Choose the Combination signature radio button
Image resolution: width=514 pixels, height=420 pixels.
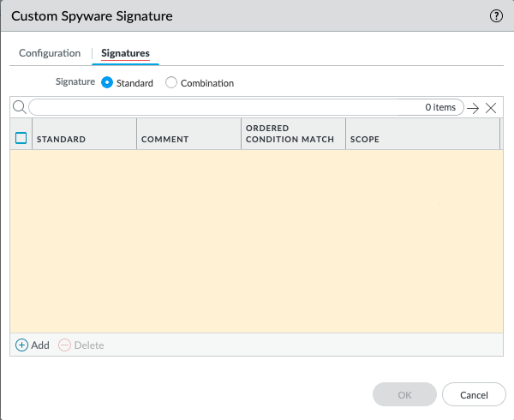click(x=171, y=83)
